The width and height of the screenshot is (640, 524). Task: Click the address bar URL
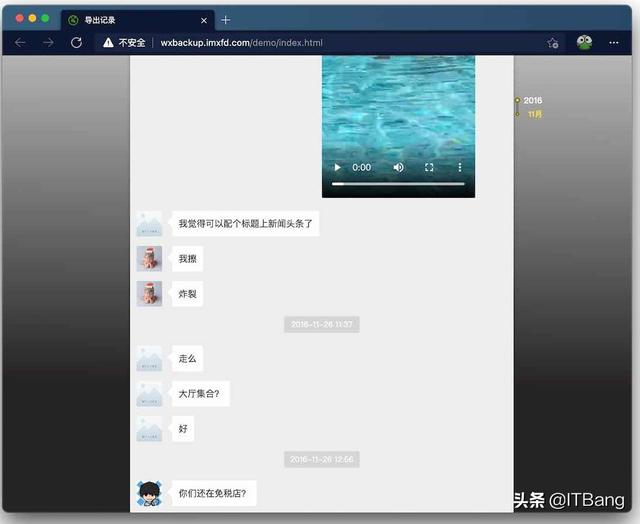click(x=240, y=43)
